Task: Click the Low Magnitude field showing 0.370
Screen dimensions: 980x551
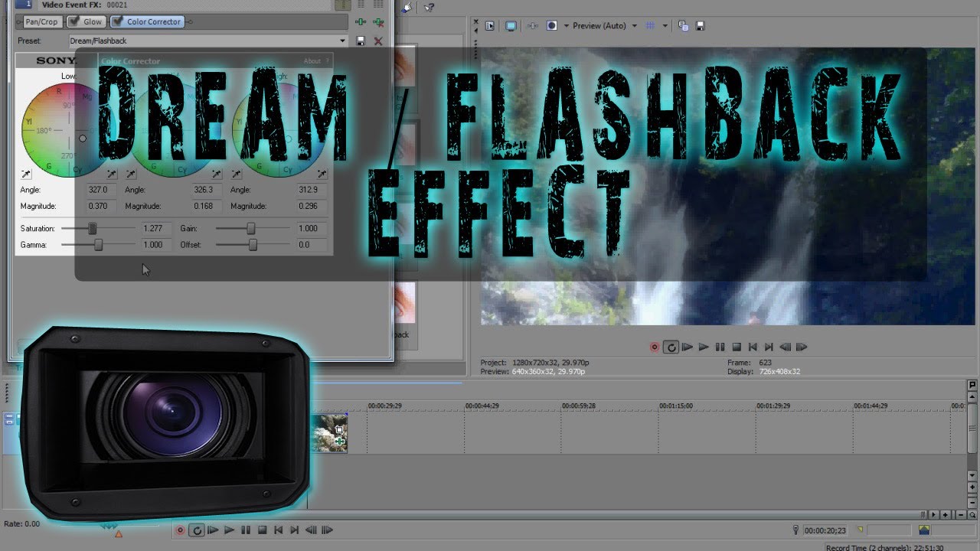Action: pos(103,206)
